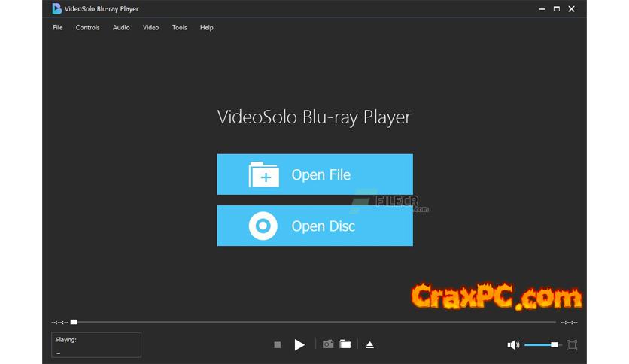Maximize the player window
This screenshot has height=364, width=629.
(x=556, y=9)
